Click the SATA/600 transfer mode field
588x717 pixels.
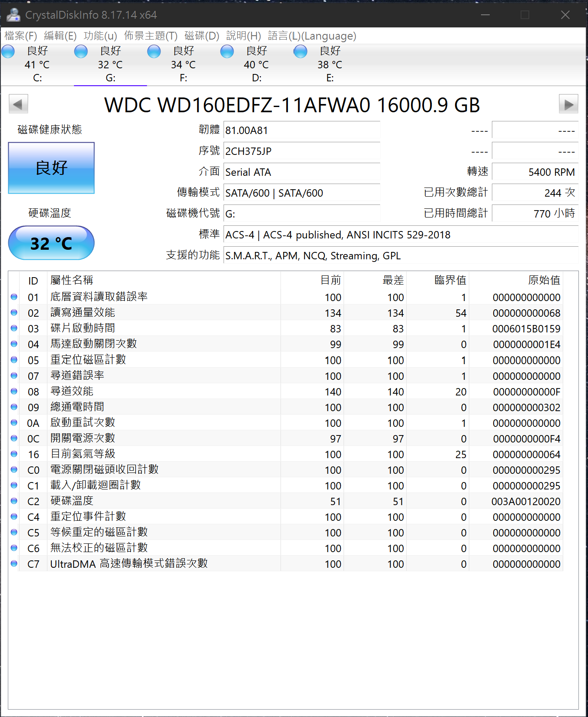(302, 193)
